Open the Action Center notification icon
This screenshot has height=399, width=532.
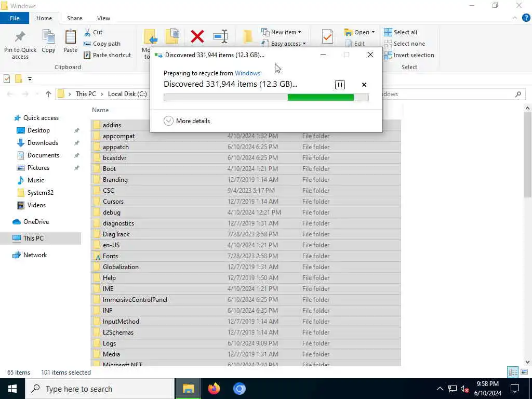515,389
